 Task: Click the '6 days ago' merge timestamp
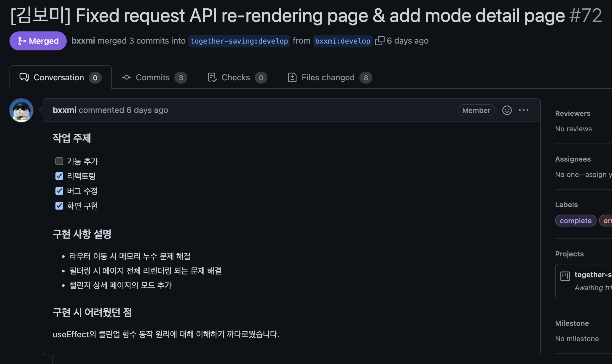pyautogui.click(x=408, y=41)
